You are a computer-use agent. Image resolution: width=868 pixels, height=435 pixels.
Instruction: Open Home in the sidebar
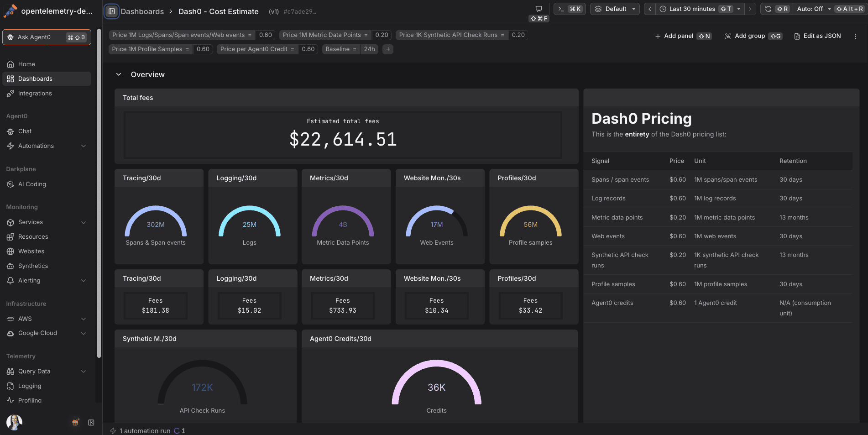[47, 64]
